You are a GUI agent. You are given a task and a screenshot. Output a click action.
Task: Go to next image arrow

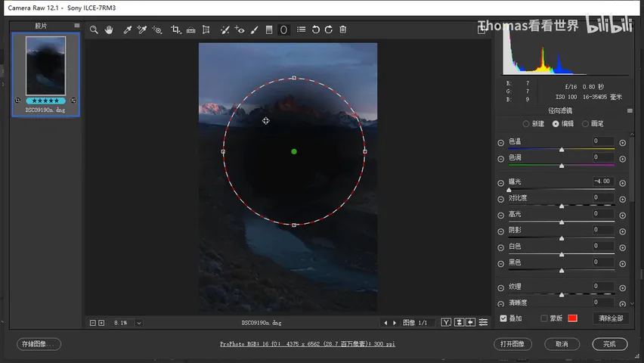395,323
